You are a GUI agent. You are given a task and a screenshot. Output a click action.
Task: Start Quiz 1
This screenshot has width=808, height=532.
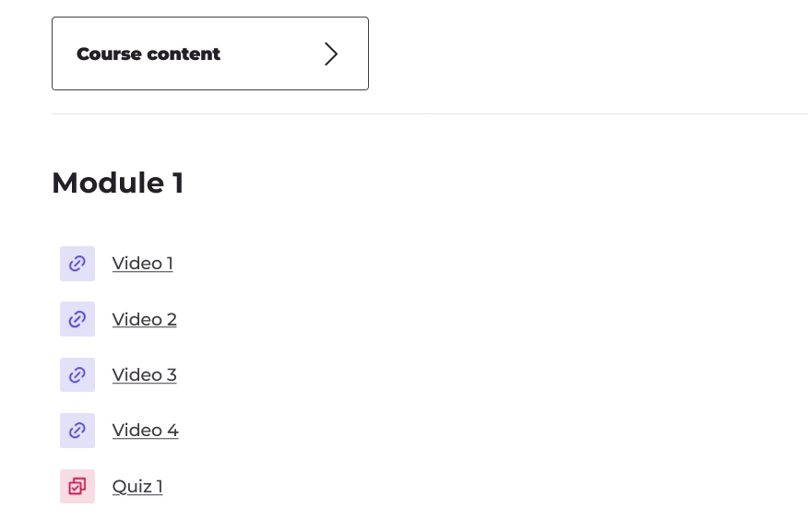click(x=137, y=486)
